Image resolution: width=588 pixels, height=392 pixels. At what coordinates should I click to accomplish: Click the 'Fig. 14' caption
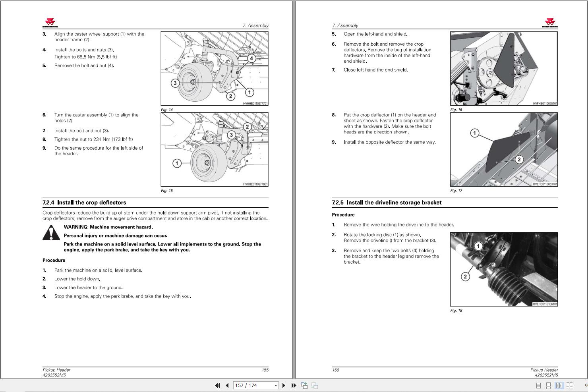[167, 110]
